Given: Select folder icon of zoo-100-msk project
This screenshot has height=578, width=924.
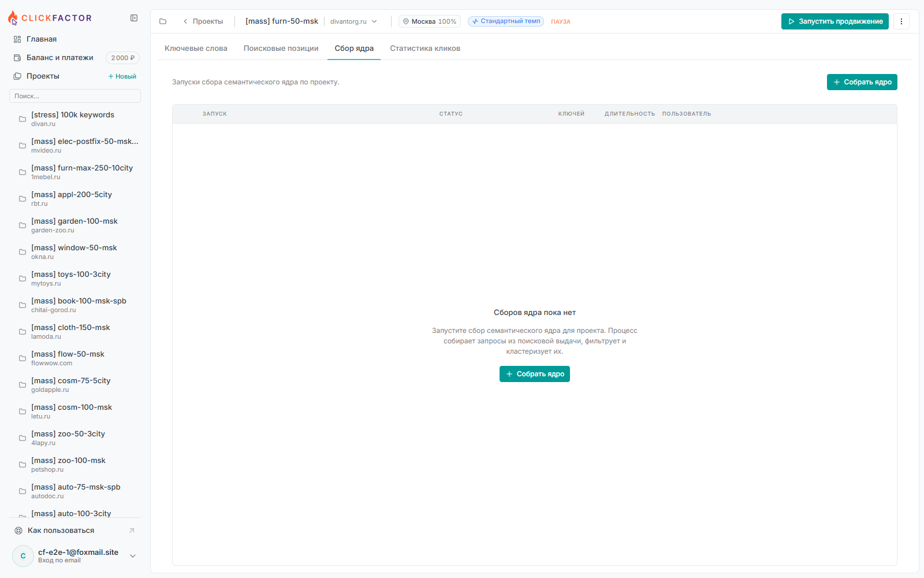Looking at the screenshot, I should 23,465.
